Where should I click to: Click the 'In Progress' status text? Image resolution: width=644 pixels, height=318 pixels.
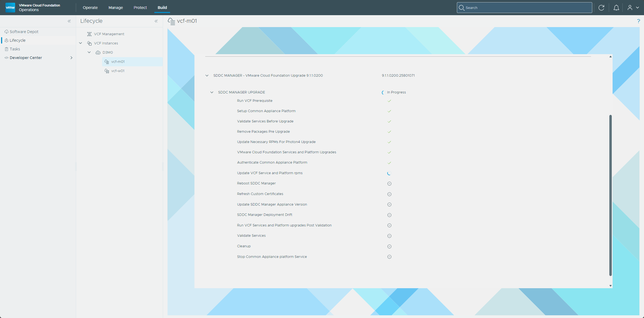point(396,92)
